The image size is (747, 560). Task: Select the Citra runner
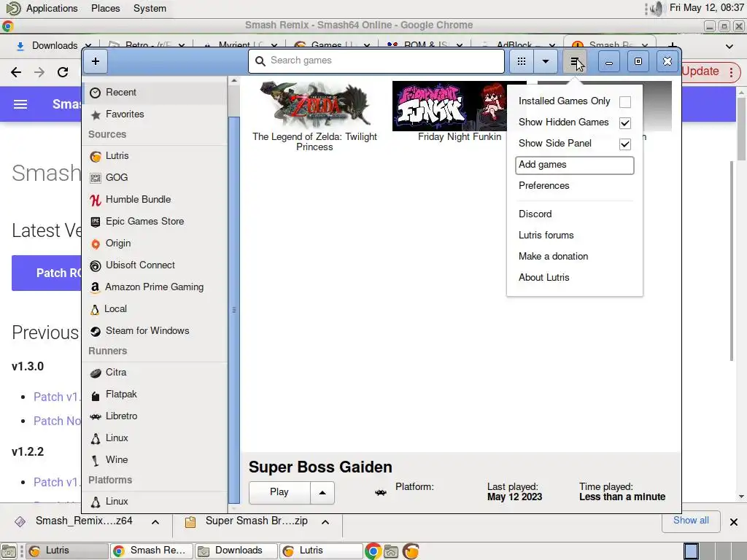(155, 373)
